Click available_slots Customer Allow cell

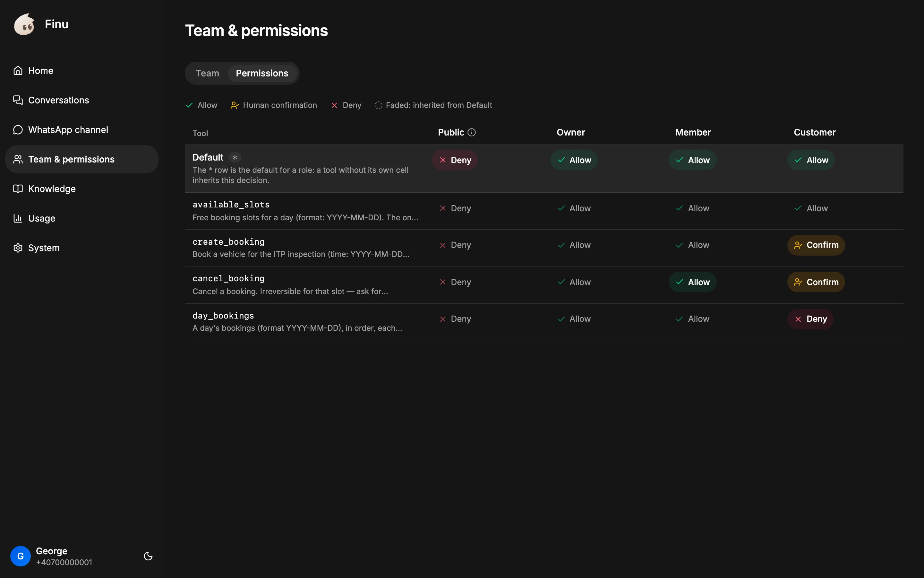[811, 208]
